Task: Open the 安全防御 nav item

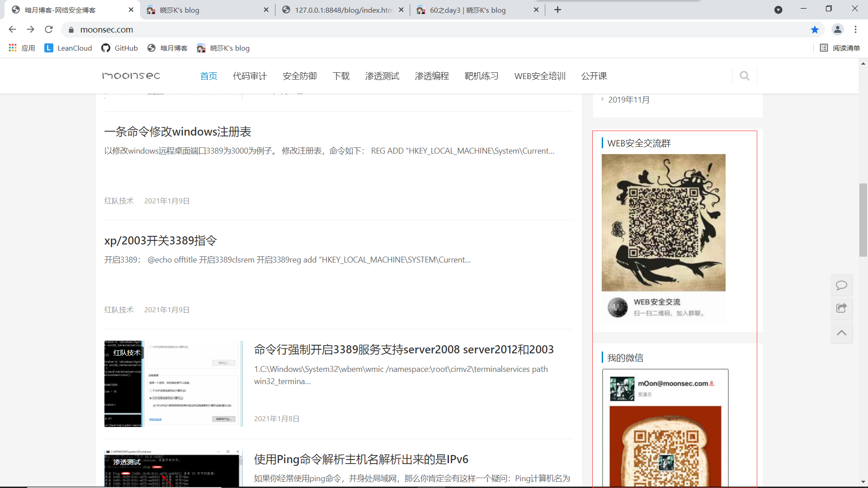Action: pyautogui.click(x=300, y=76)
